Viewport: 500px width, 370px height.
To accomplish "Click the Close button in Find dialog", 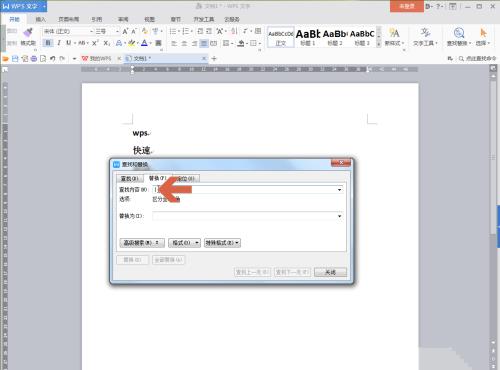I will 330,272.
